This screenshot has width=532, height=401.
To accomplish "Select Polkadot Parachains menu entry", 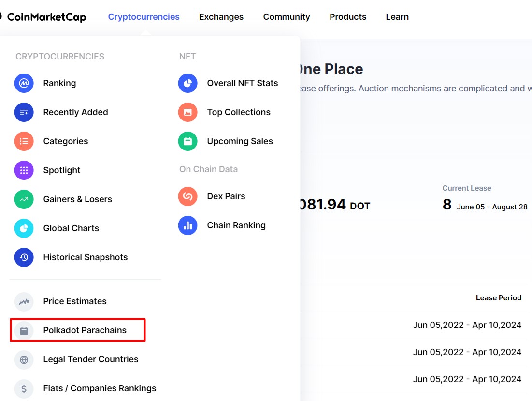I will coord(85,330).
